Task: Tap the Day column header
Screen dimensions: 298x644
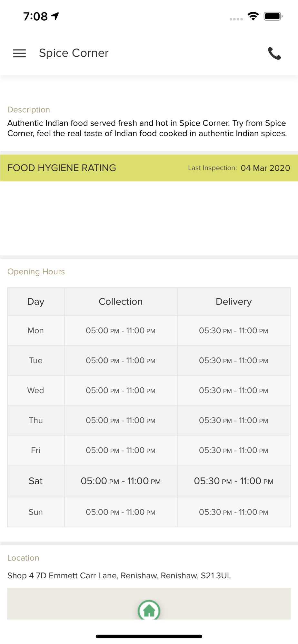Action: (x=35, y=302)
